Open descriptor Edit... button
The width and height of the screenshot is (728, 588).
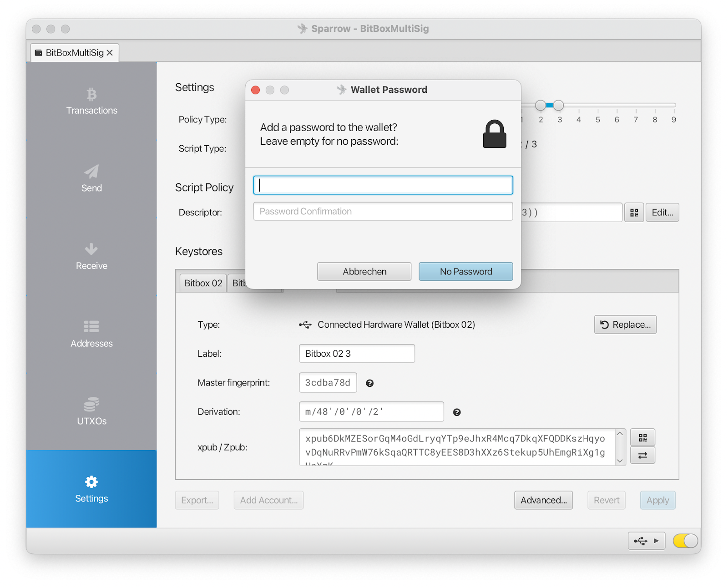point(662,213)
